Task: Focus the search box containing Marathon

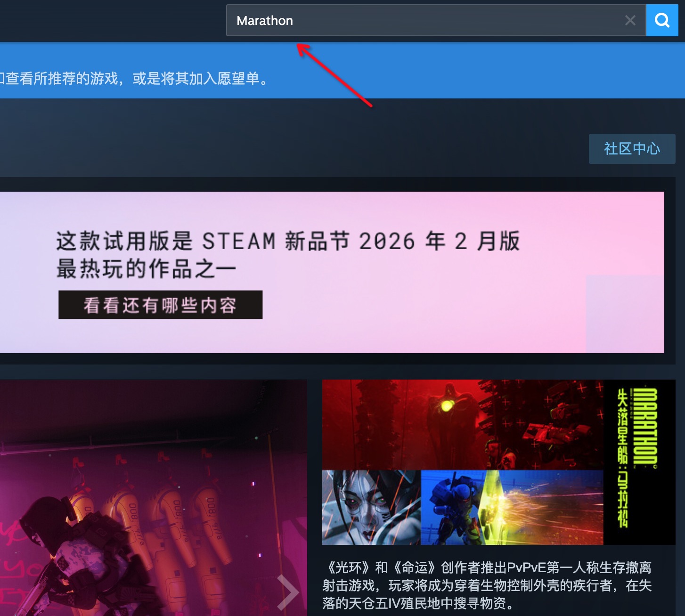Action: point(436,20)
